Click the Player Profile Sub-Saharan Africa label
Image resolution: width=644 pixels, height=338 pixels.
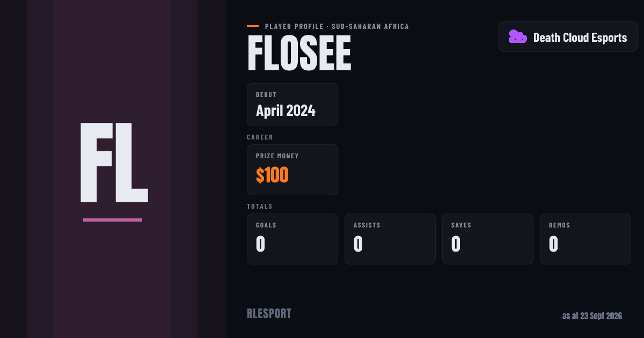pos(337,26)
